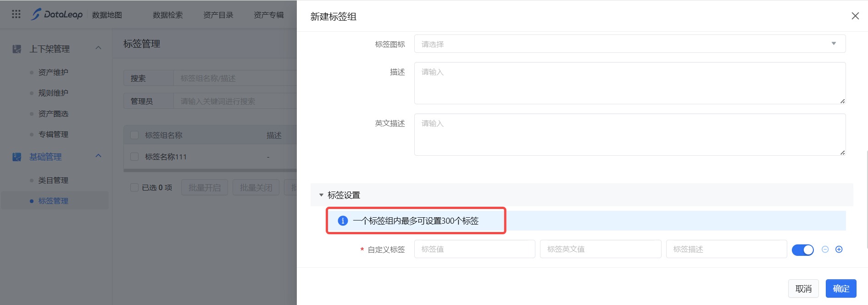Viewport: 868px width, 305px height.
Task: Click the 标签值 input field
Action: tap(474, 249)
